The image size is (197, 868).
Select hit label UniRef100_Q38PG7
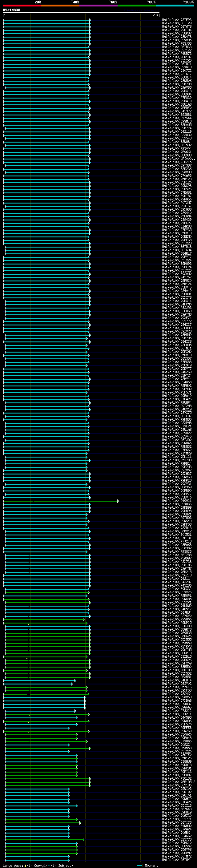177,33
